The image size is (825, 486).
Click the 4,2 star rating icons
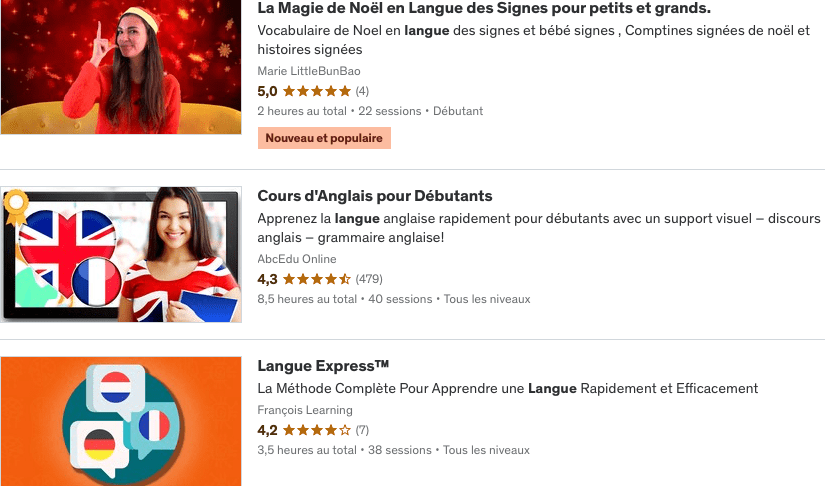tap(317, 430)
